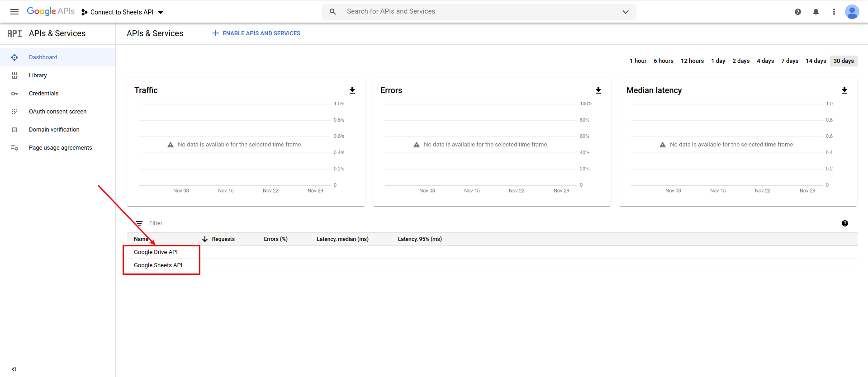Image resolution: width=868 pixels, height=377 pixels.
Task: Click the API icon beside APIs & Services
Action: pyautogui.click(x=14, y=33)
